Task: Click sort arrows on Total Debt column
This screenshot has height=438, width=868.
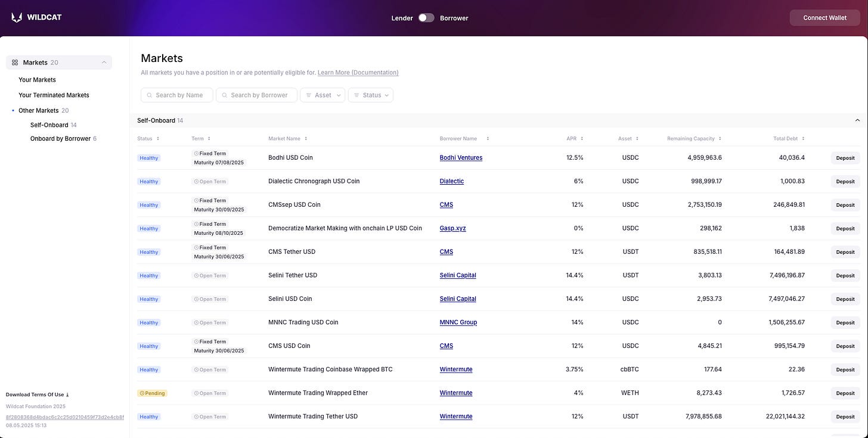Action: (803, 139)
